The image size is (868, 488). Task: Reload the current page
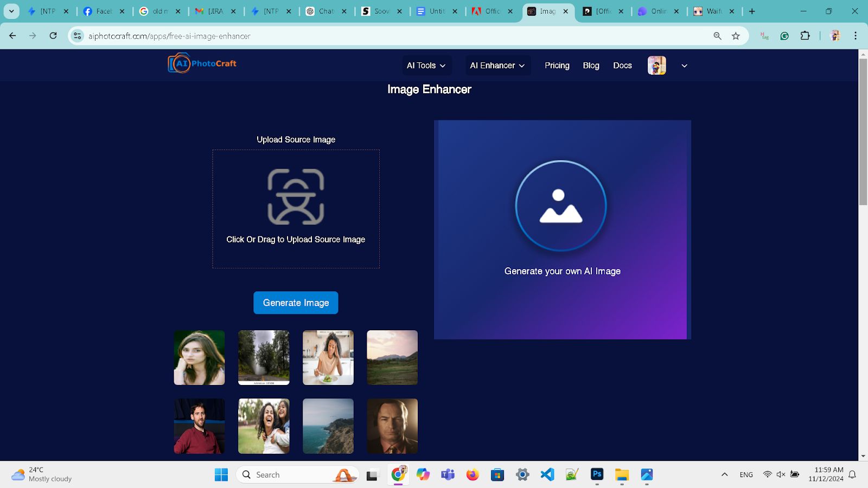[x=53, y=36]
